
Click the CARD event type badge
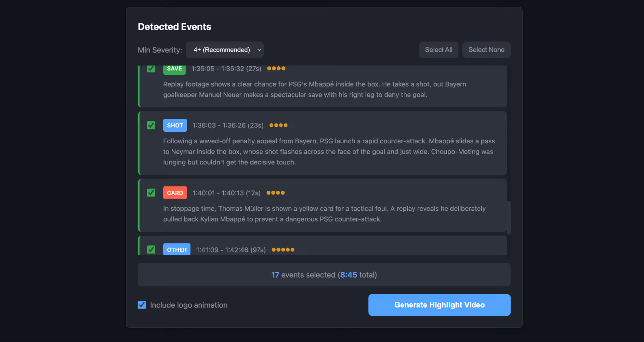point(175,193)
